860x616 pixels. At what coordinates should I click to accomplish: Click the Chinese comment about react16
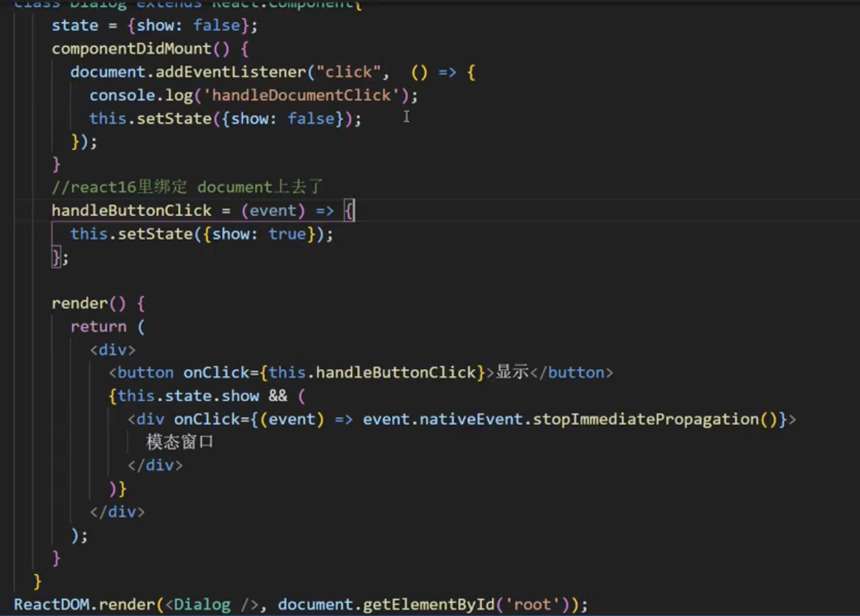pos(187,187)
